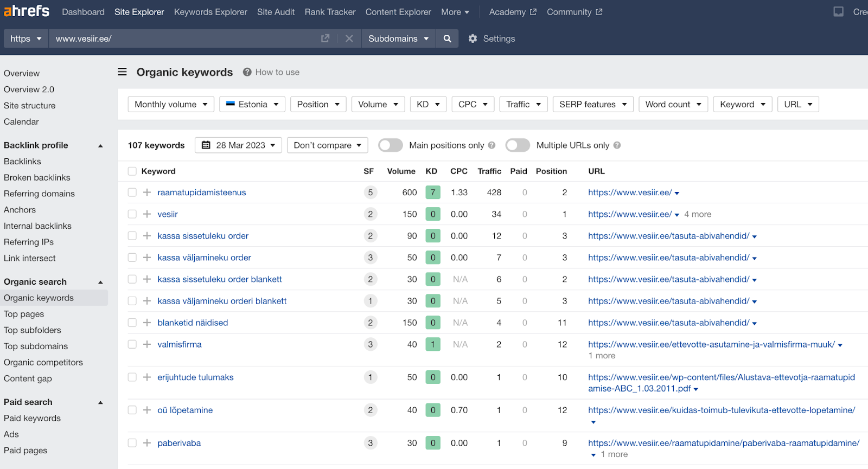
Task: Open Rank Tracker
Action: tap(330, 12)
